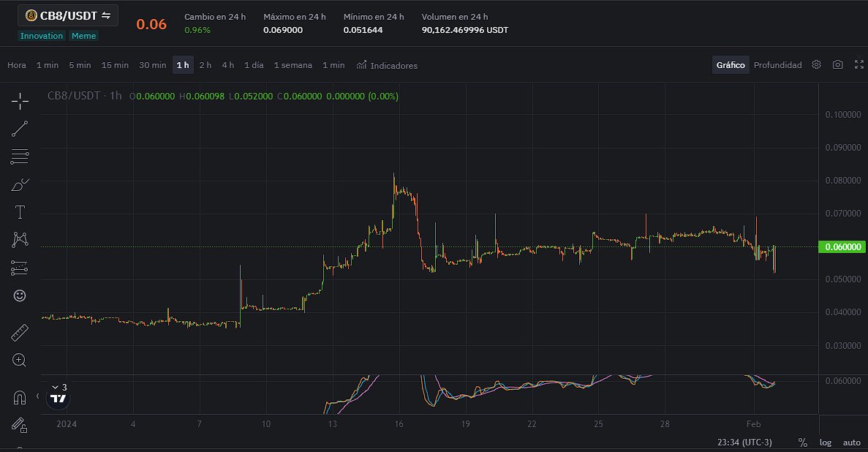Toggle the magnet snap mode
This screenshot has width=868, height=452.
[20, 398]
